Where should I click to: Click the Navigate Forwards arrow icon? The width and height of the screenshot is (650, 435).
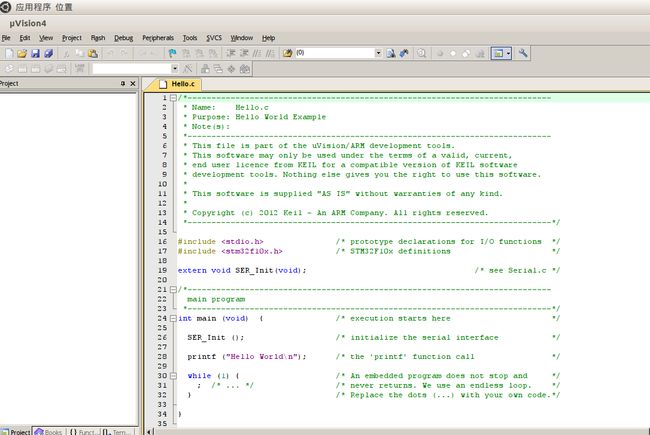click(x=154, y=53)
